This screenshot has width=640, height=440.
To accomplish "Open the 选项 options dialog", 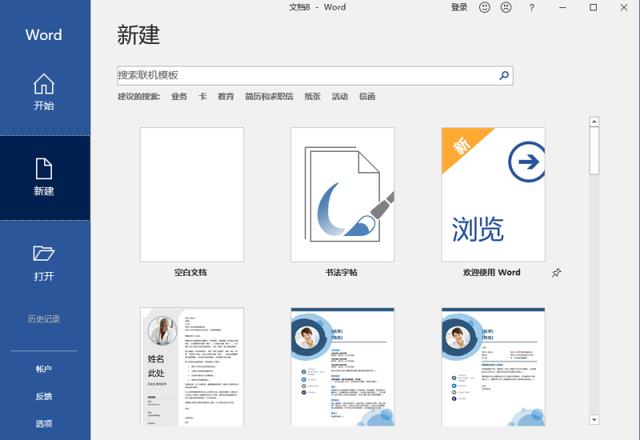I will click(x=44, y=424).
